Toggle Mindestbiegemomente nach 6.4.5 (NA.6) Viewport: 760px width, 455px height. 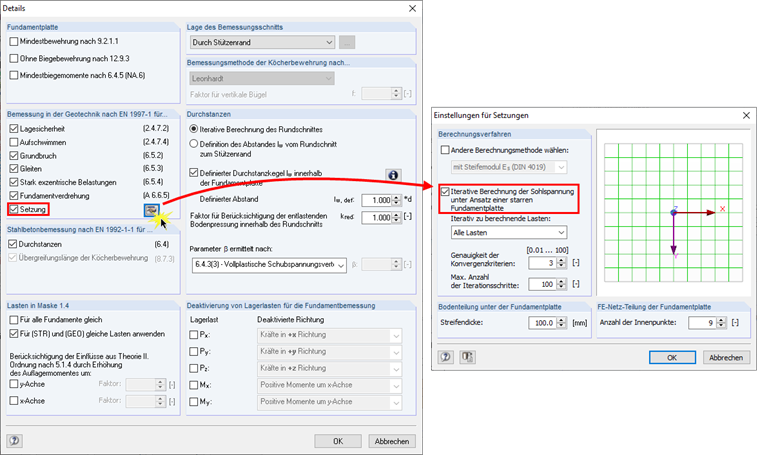[x=14, y=75]
